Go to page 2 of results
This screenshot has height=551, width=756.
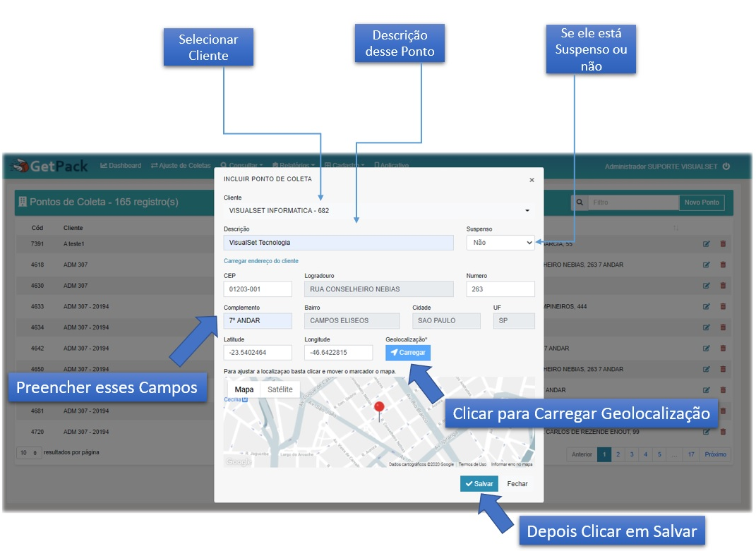tap(618, 454)
